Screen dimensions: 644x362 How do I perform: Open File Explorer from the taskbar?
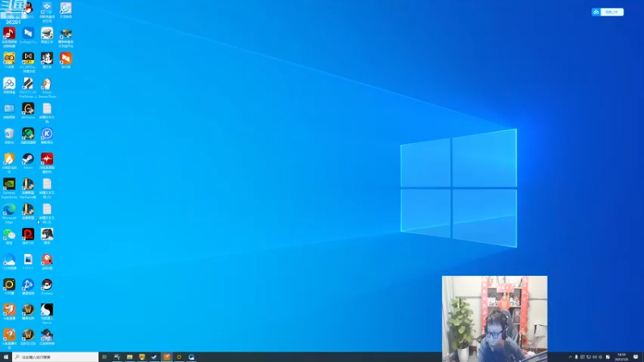tap(130, 357)
